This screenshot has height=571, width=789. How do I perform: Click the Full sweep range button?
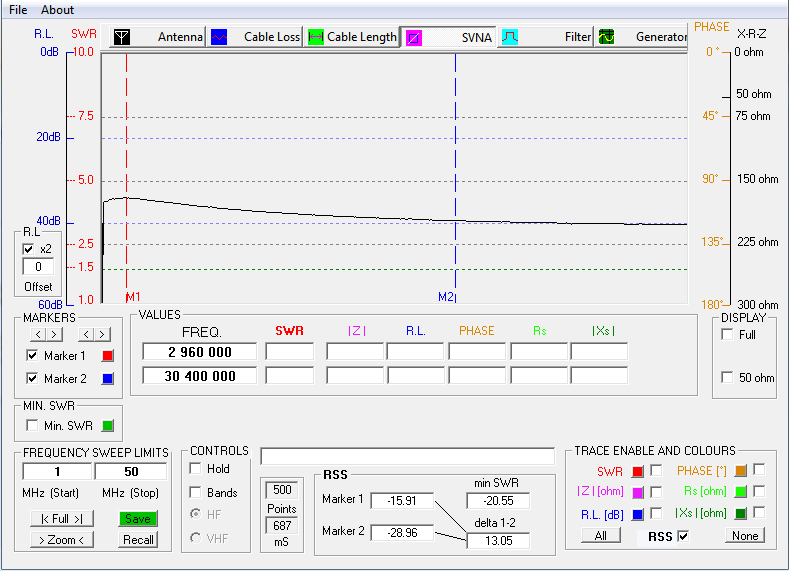pyautogui.click(x=61, y=519)
